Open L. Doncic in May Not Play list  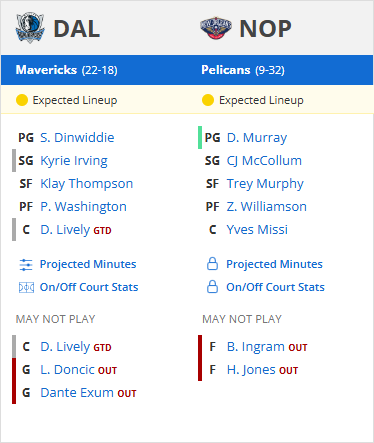[x=67, y=370]
